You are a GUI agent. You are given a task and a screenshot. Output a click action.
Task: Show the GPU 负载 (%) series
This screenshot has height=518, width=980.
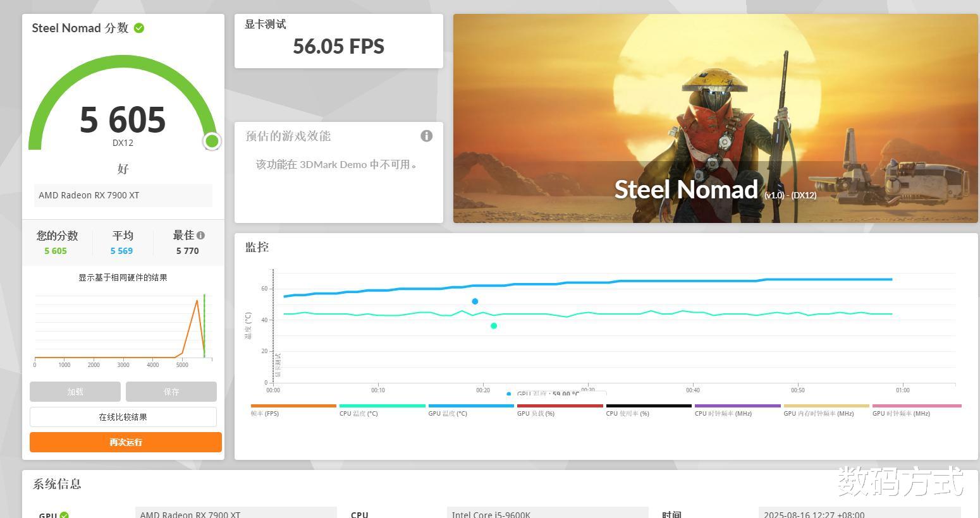tap(560, 410)
